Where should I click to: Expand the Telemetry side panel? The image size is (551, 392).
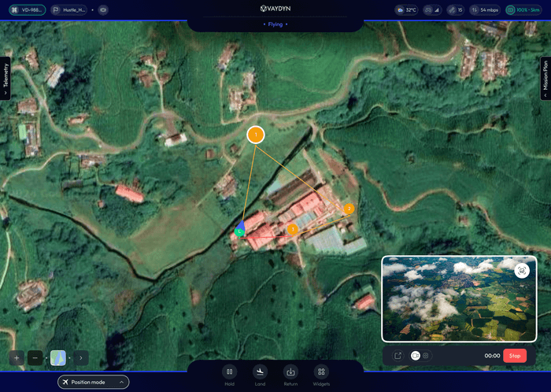tap(6, 79)
